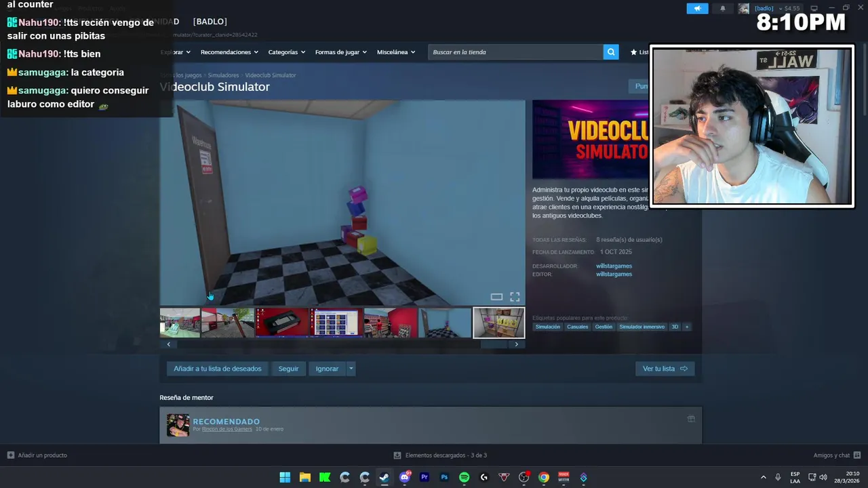
Task: Select the 3D tag
Action: (675, 327)
